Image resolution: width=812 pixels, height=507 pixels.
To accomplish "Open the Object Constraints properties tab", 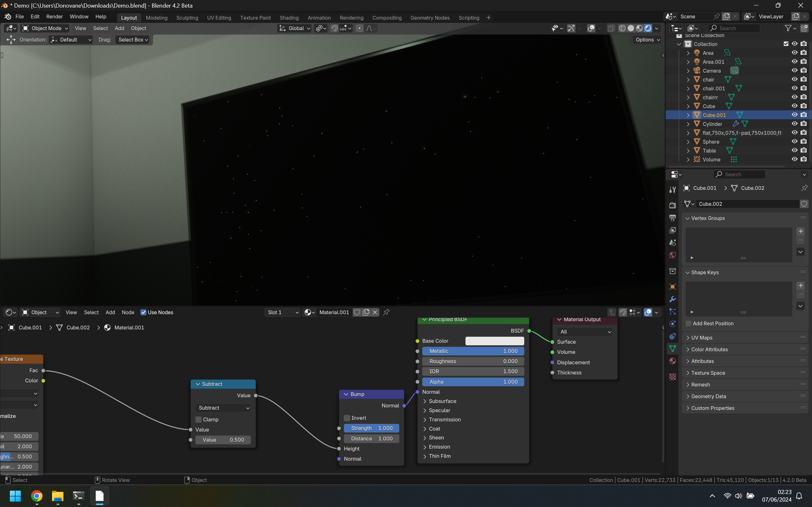I will [672, 336].
